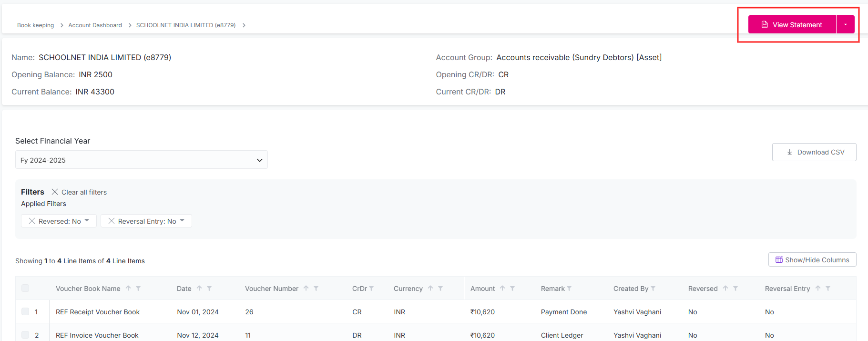The height and width of the screenshot is (341, 868).
Task: Click the 'Created By' column header
Action: [631, 289]
